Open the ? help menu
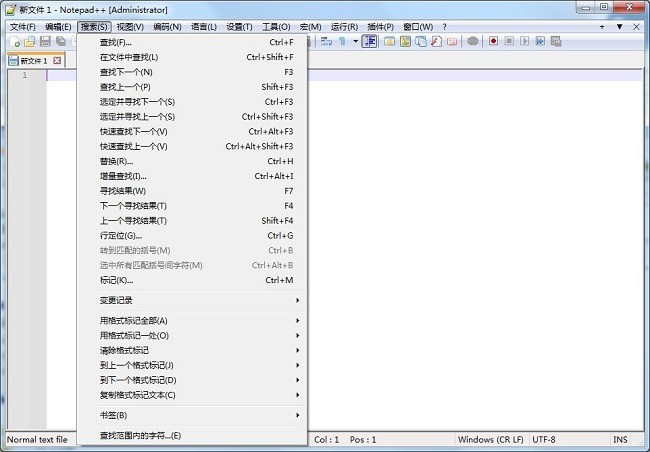 pos(444,27)
